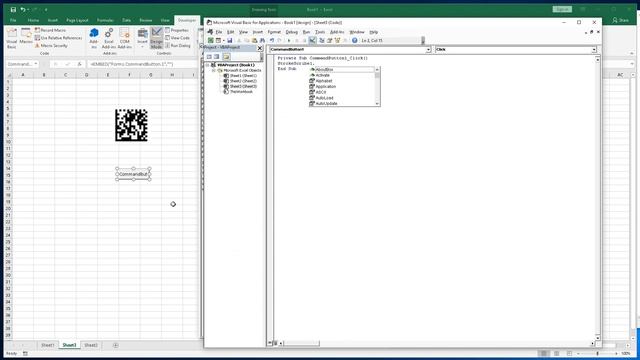This screenshot has height=360, width=640.
Task: Open VBA Run menu
Action: pyautogui.click(x=306, y=32)
